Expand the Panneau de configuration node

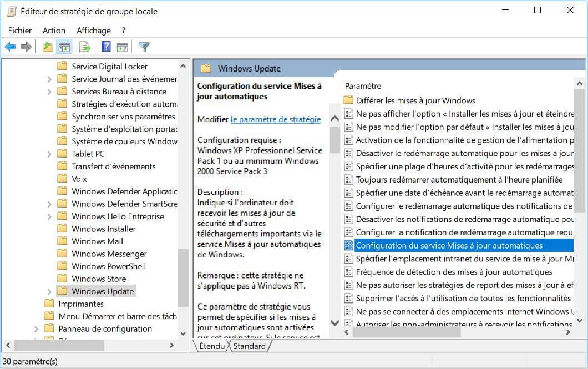36,329
